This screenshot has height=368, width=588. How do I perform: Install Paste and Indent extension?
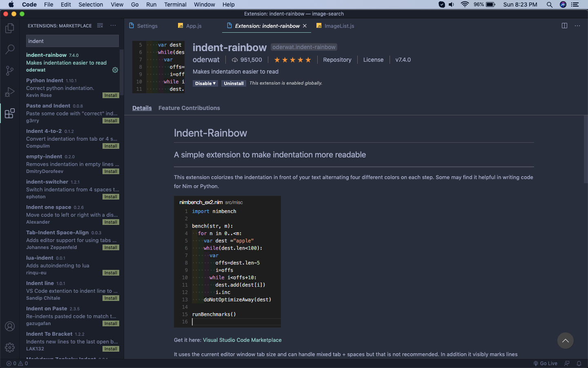[111, 121]
